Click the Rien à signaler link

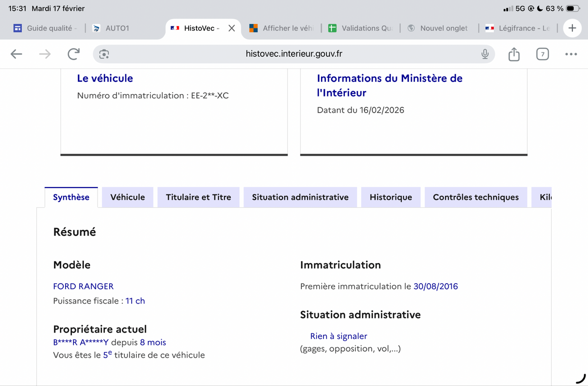[x=338, y=336]
